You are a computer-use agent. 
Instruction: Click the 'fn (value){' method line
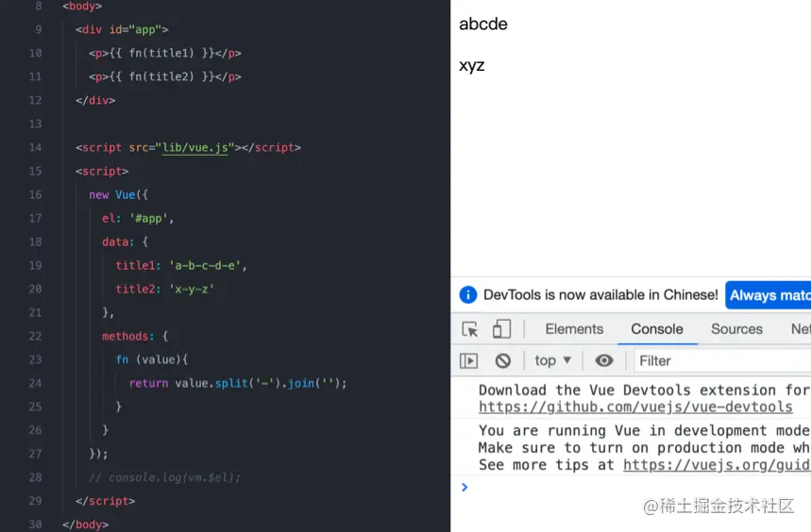click(x=152, y=359)
